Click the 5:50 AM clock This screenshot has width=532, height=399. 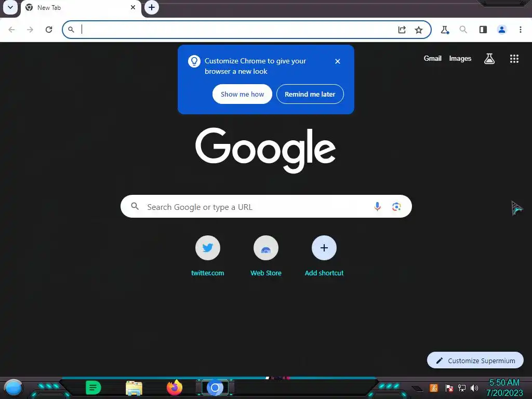pos(504,383)
